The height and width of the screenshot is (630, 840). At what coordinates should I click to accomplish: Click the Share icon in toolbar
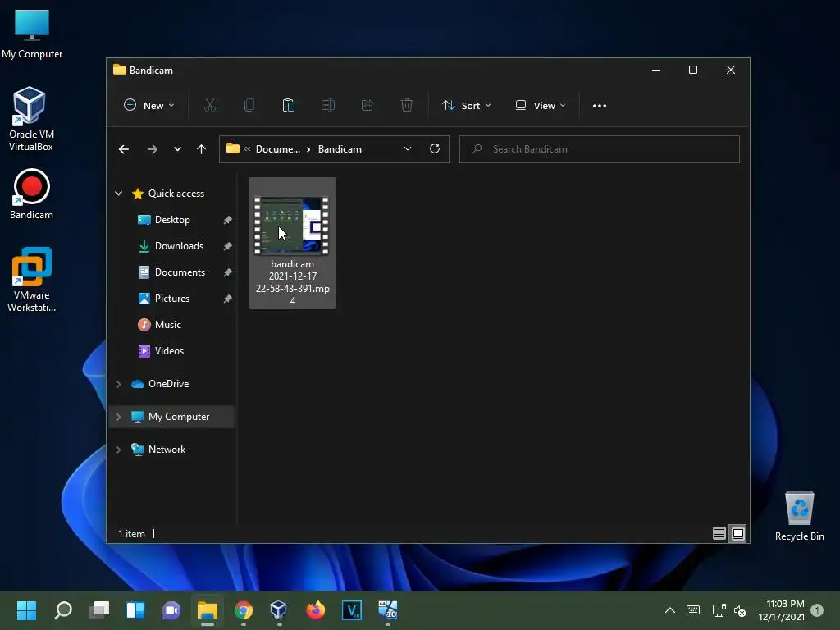[367, 106]
